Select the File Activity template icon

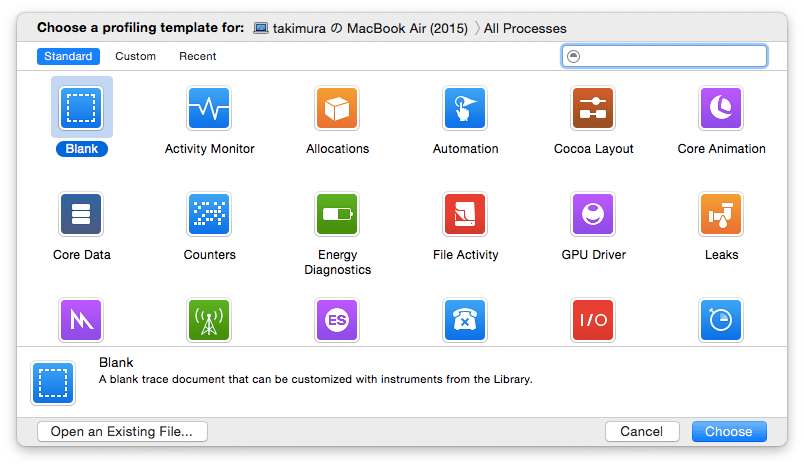point(465,214)
